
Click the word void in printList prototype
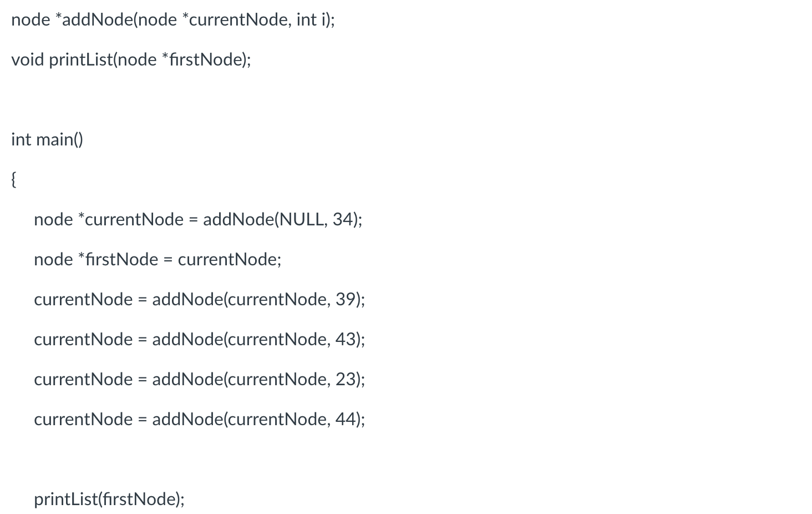[28, 60]
